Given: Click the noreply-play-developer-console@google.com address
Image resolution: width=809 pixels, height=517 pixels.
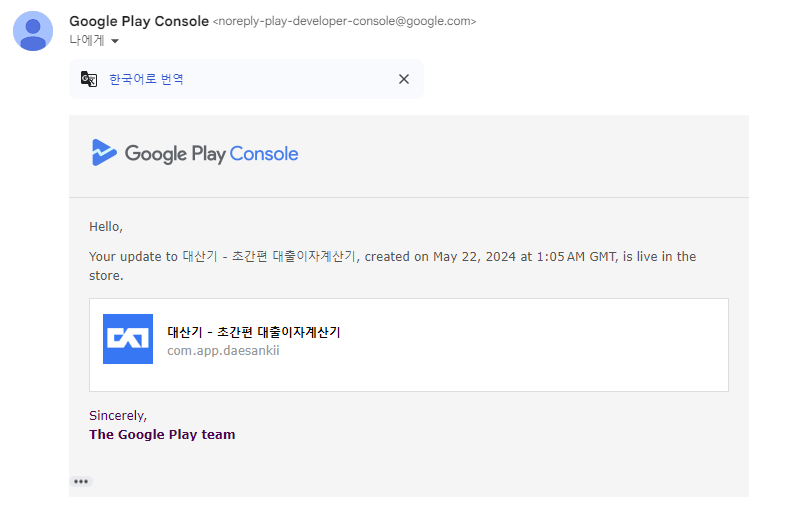Looking at the screenshot, I should click(344, 21).
